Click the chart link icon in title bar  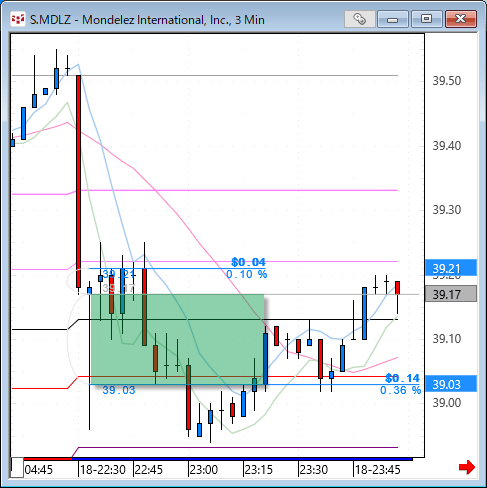coord(359,19)
